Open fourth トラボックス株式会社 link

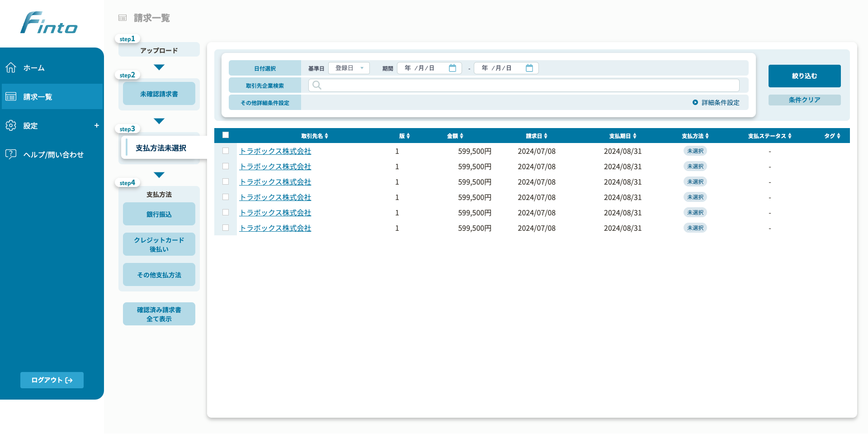[275, 197]
